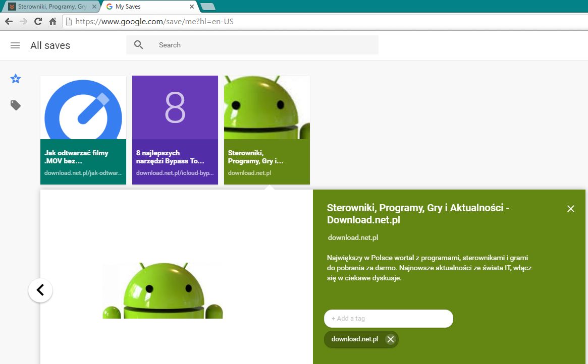Close the Sterowniki detail panel
Image resolution: width=588 pixels, height=364 pixels.
571,209
